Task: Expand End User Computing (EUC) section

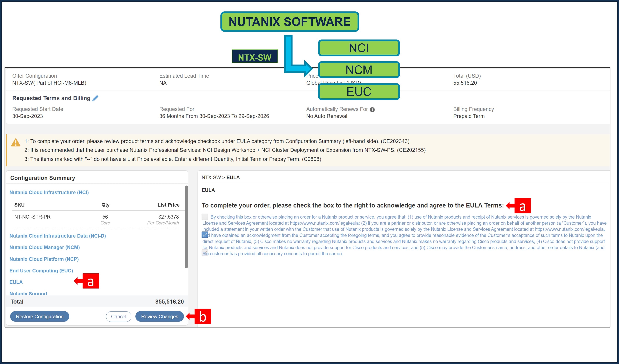Action: click(41, 271)
